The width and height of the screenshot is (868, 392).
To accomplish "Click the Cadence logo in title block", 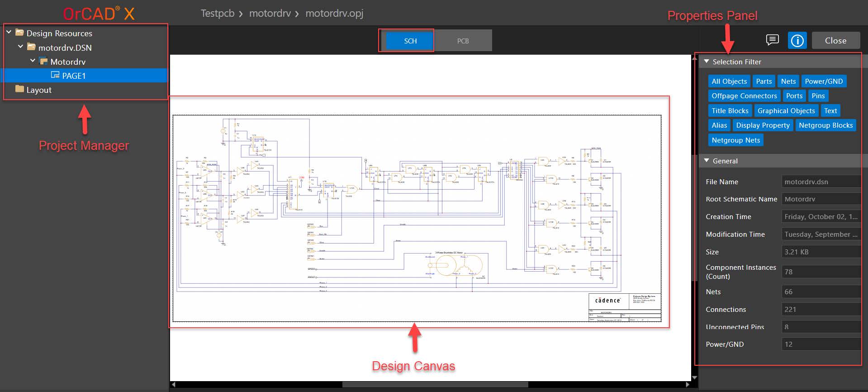I will (607, 301).
